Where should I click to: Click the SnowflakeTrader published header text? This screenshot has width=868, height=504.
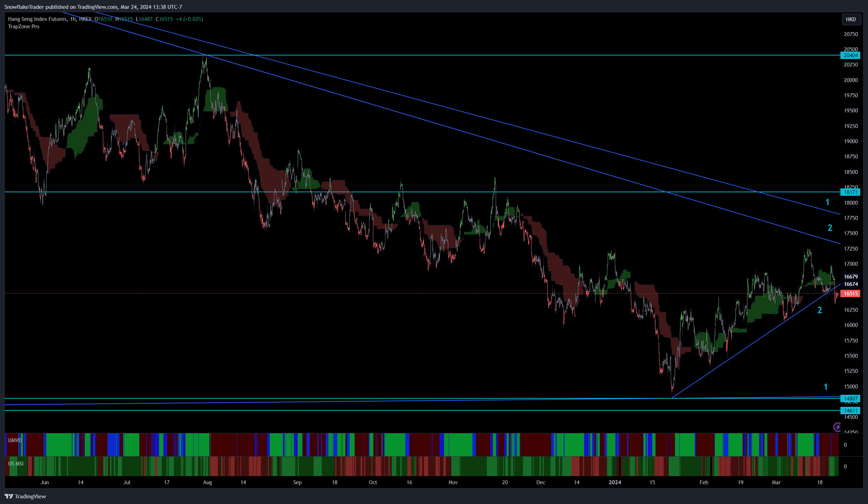pyautogui.click(x=93, y=7)
